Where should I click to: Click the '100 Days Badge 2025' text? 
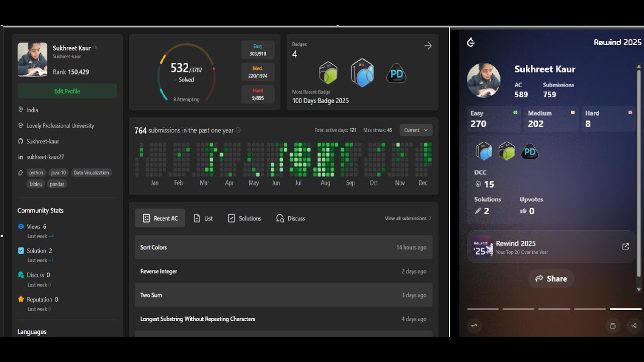(320, 101)
